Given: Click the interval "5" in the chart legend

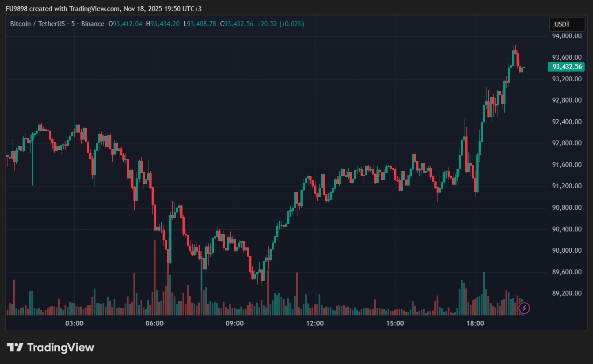Looking at the screenshot, I should pos(72,24).
